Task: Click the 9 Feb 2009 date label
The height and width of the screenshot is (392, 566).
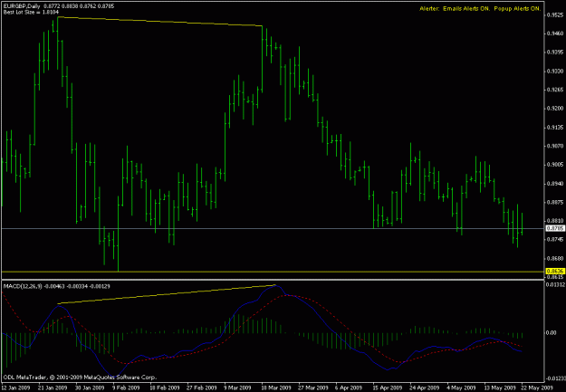Action: coord(127,388)
